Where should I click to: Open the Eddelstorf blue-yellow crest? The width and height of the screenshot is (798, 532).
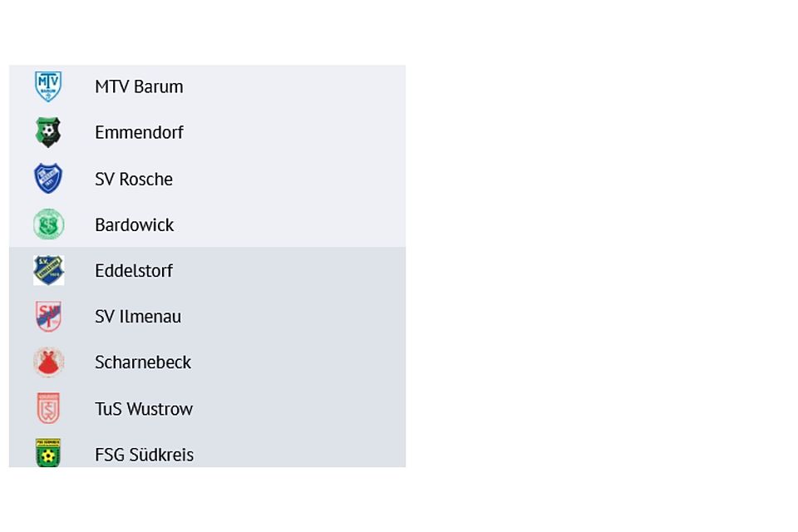(48, 270)
